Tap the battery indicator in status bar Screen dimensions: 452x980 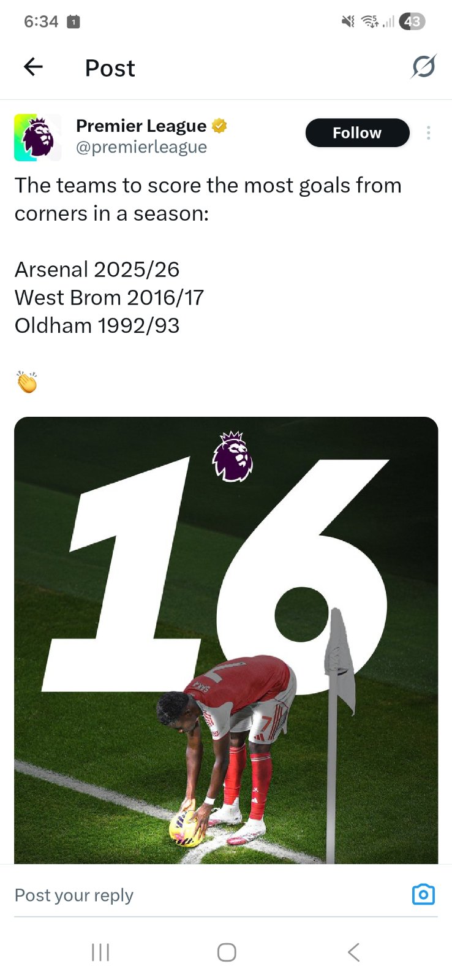point(412,22)
